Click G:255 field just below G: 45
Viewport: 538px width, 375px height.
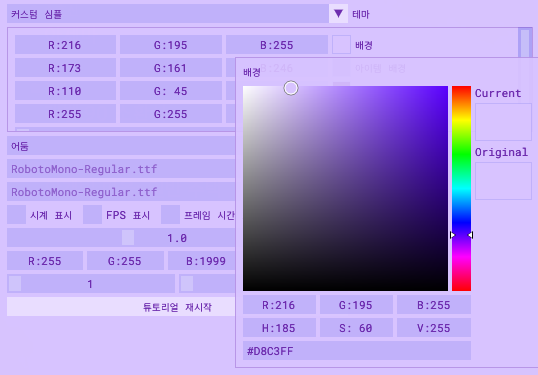click(171, 114)
